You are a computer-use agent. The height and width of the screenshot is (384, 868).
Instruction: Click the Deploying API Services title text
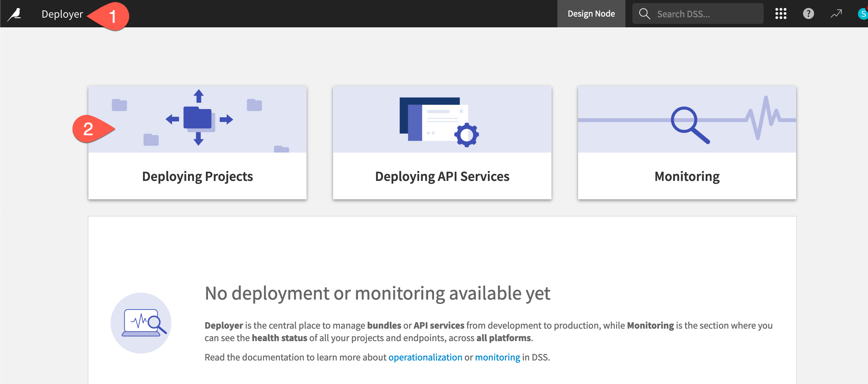point(442,176)
